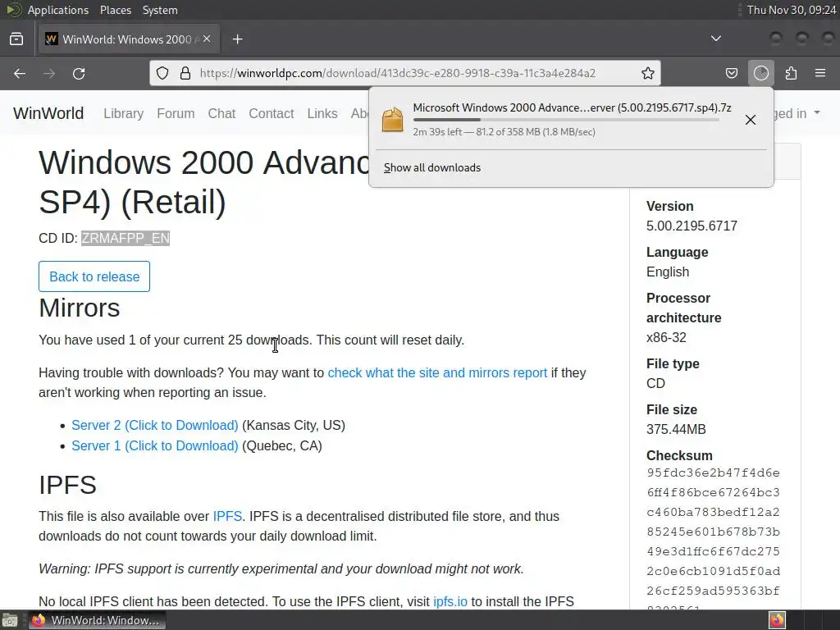Click the IPFS section heading
This screenshot has height=630, width=840.
(x=67, y=485)
